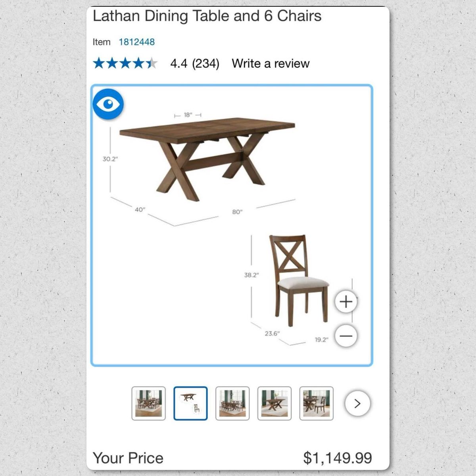The height and width of the screenshot is (476, 476).
Task: Open the fourth table-only thumbnail
Action: [x=274, y=403]
